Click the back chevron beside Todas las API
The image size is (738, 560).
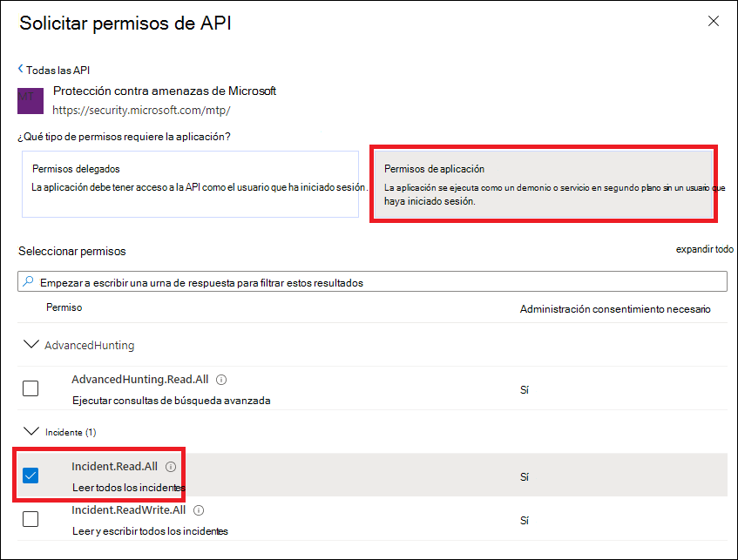pos(21,69)
